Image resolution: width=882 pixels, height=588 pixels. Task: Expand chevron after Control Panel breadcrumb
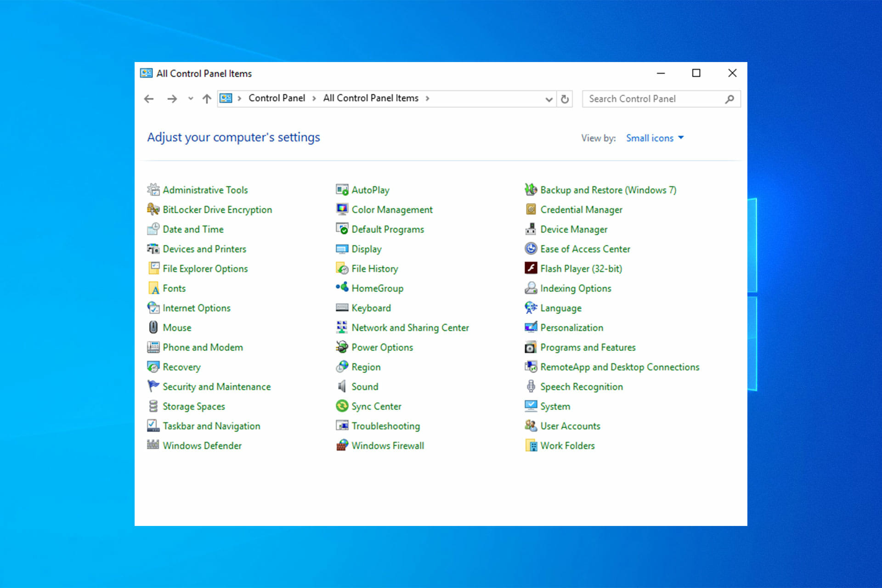[314, 99]
